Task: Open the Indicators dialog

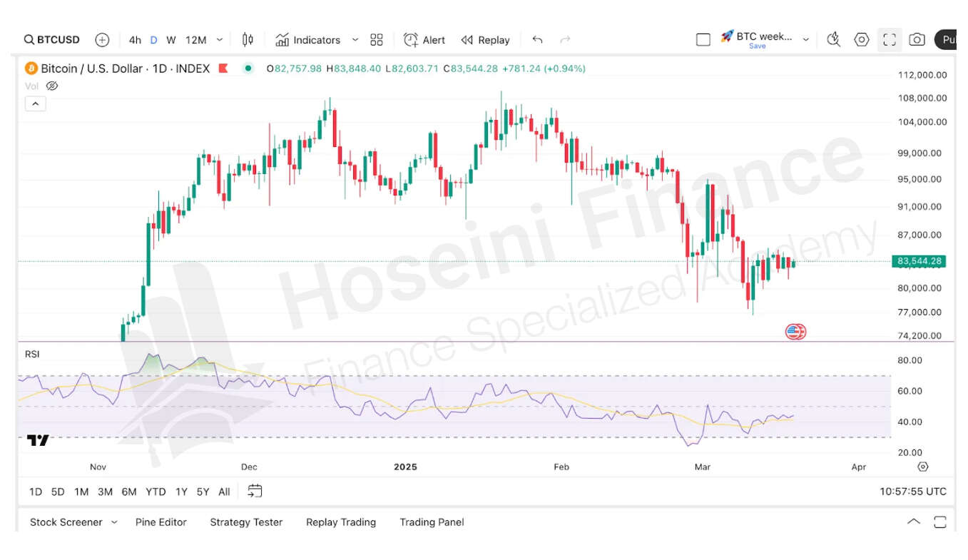Action: point(308,40)
